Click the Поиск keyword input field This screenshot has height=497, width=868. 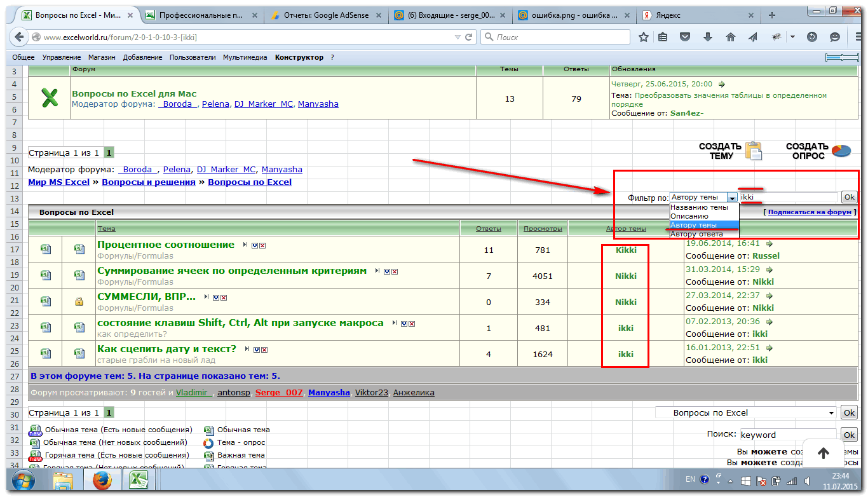click(789, 435)
